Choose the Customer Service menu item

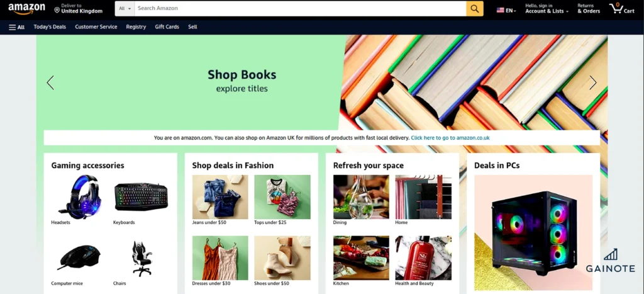tap(96, 26)
